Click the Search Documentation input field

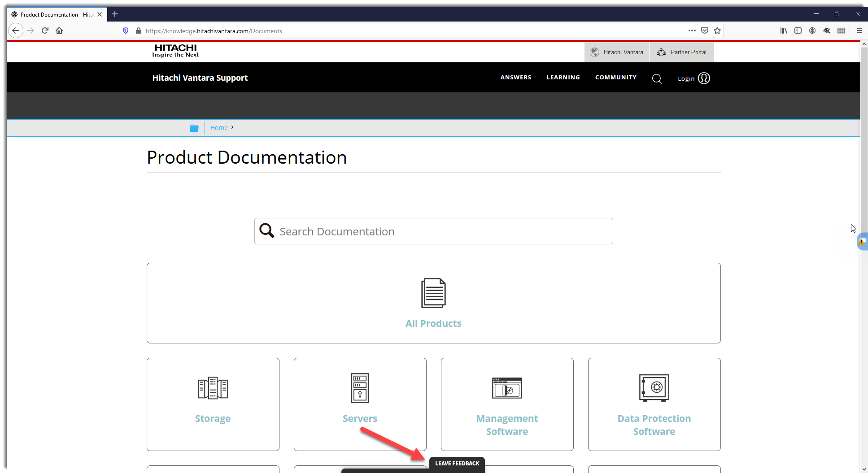point(434,231)
